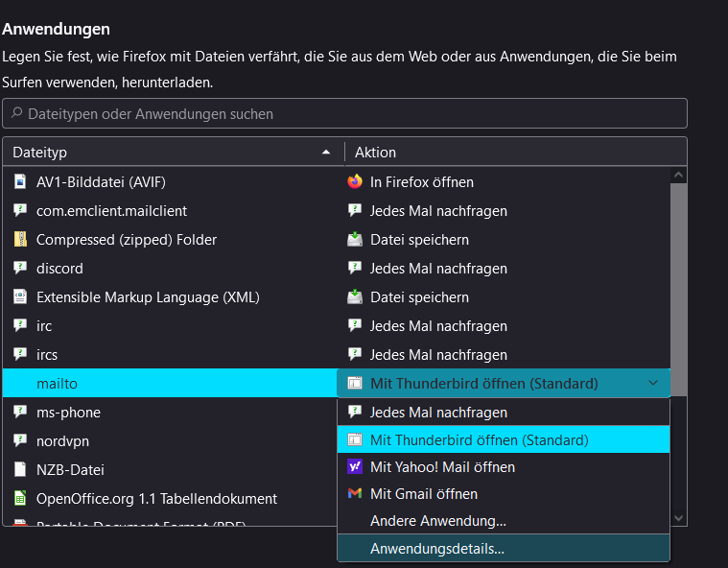Click the Gmail icon in the dropdown
Image resolution: width=728 pixels, height=568 pixels.
pyautogui.click(x=355, y=493)
